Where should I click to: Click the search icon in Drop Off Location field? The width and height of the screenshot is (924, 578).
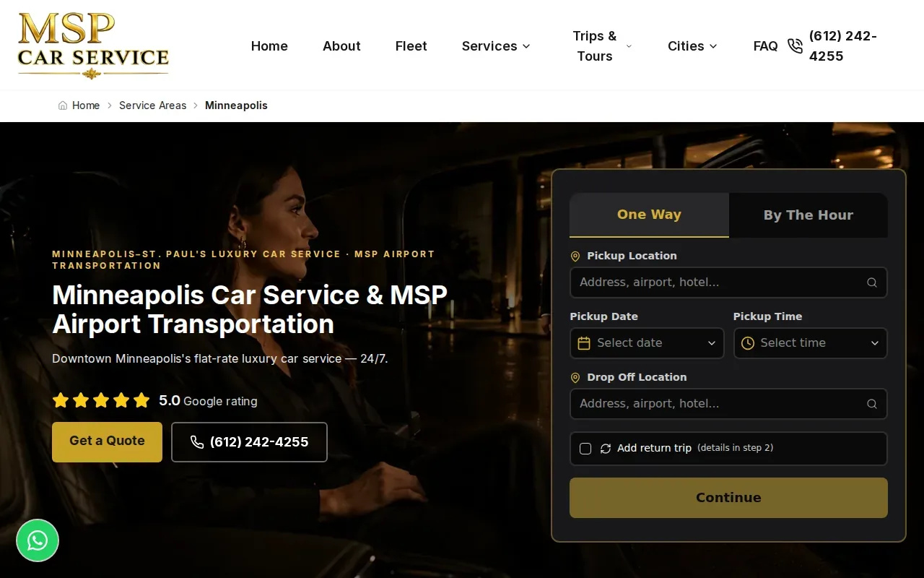(872, 404)
